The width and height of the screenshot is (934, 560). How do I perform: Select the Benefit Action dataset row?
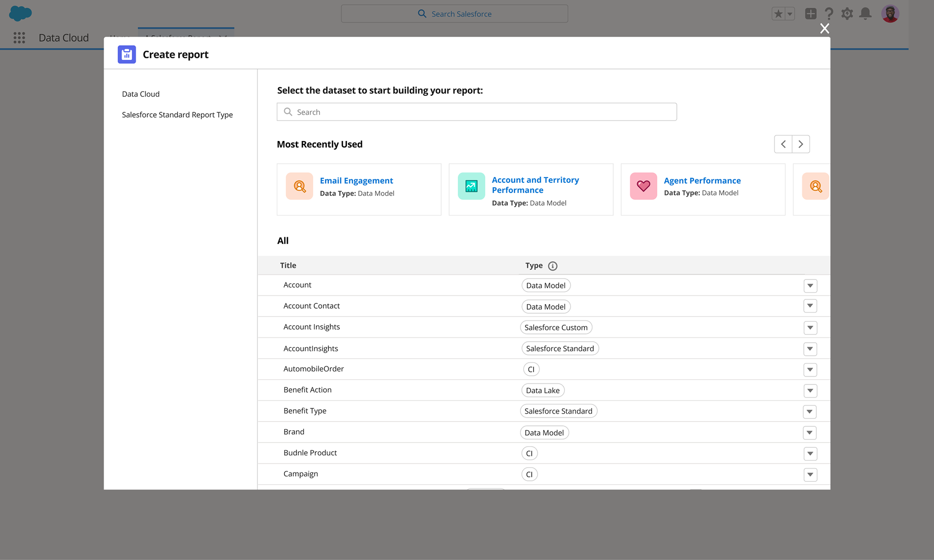click(544, 390)
